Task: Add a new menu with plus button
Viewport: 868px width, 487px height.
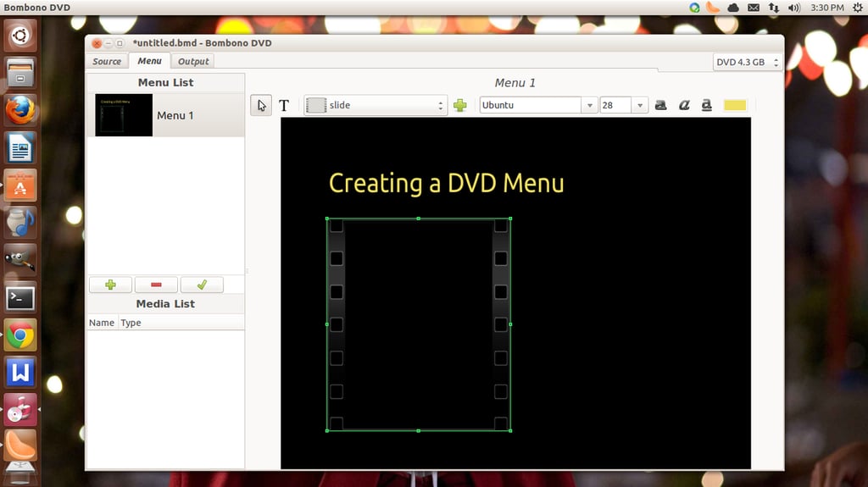Action: (x=110, y=285)
